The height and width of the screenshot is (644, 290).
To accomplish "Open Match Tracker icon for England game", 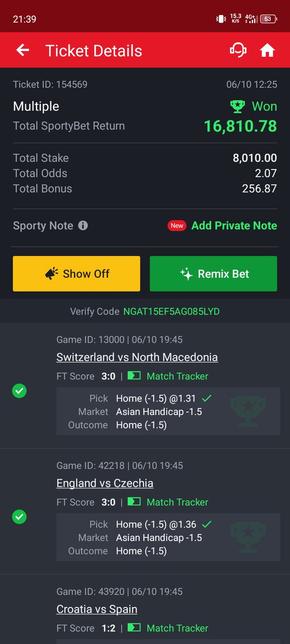I will click(x=134, y=502).
